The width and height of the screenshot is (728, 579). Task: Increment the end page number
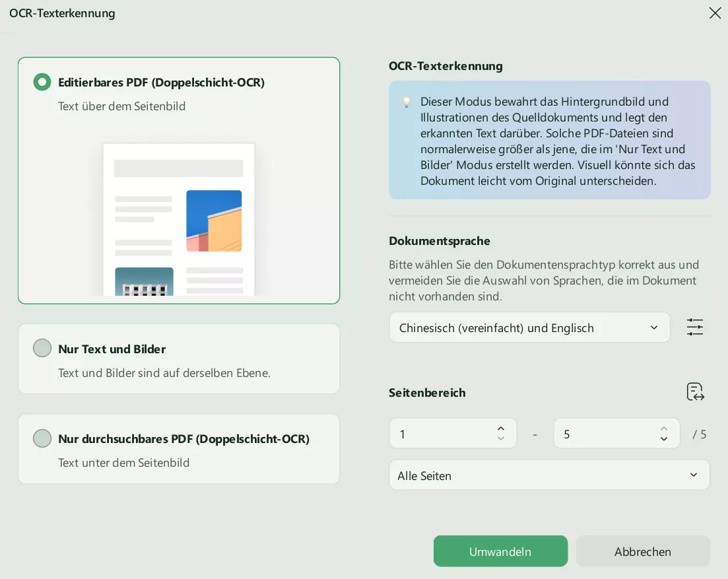point(664,428)
